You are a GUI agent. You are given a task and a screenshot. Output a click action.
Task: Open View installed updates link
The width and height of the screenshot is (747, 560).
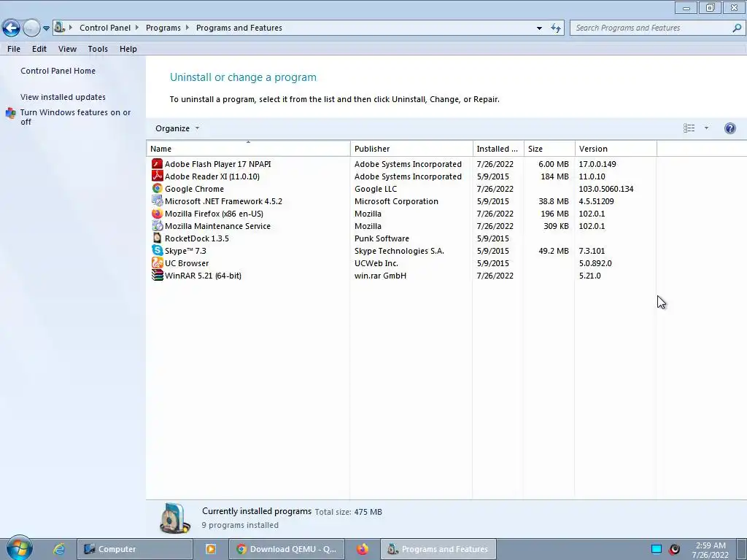tap(63, 97)
